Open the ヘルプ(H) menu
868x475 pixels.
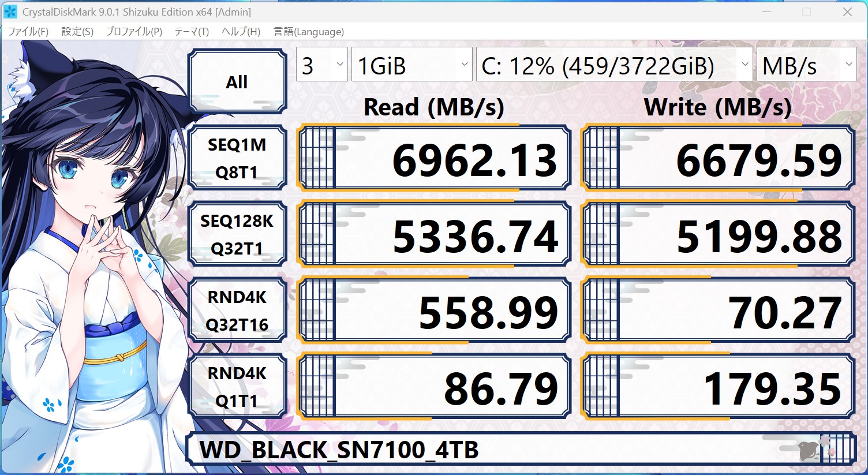point(241,32)
